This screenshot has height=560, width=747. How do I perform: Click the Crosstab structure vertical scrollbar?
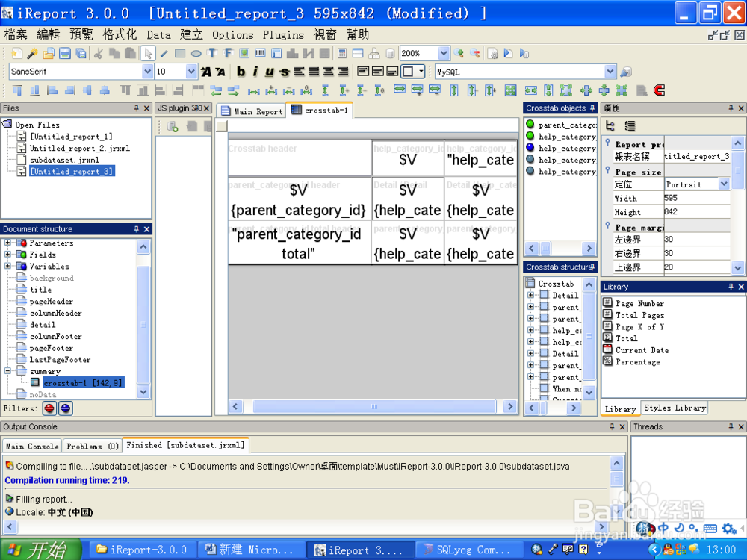[589, 336]
